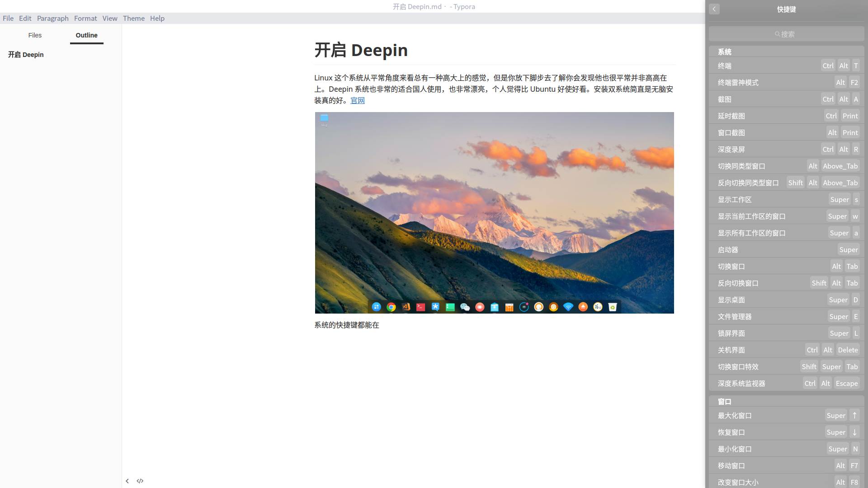The height and width of the screenshot is (488, 868).
Task: Select the 终端 shortcut row
Action: pyautogui.click(x=787, y=66)
